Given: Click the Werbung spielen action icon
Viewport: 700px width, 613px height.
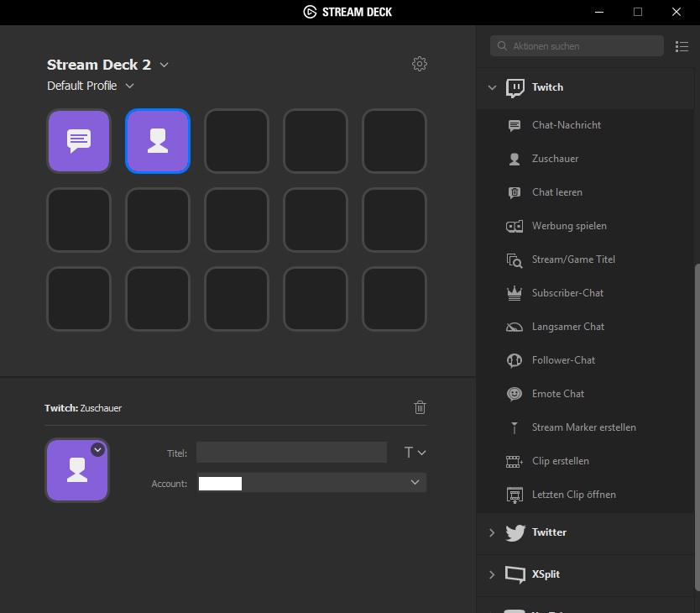Looking at the screenshot, I should click(515, 226).
